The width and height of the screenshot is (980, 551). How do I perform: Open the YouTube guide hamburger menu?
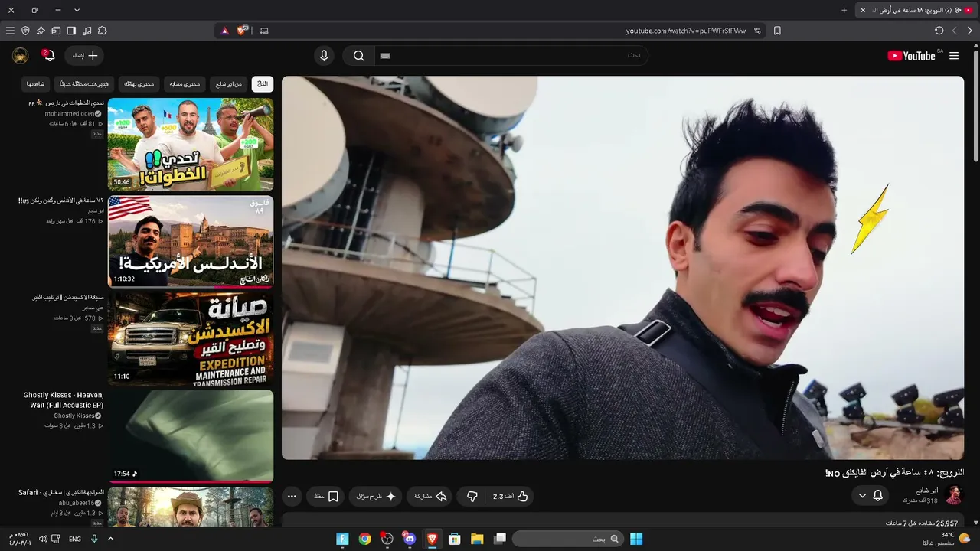(954, 56)
